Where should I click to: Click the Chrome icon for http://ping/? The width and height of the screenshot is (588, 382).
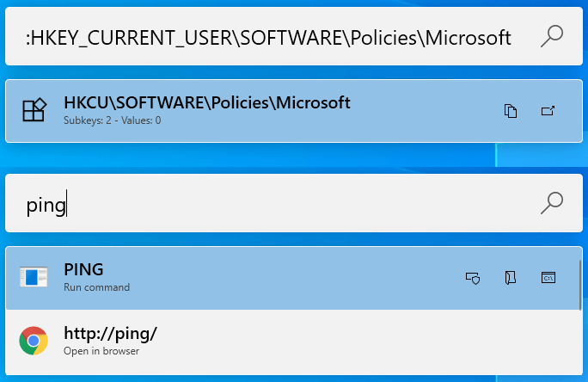pos(34,341)
